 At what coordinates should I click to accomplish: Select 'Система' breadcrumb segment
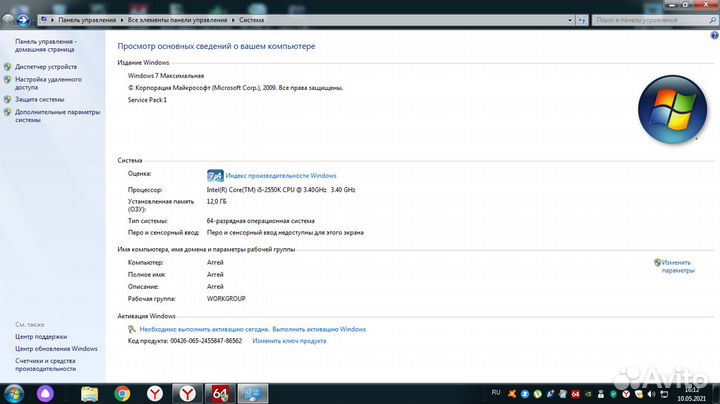coord(252,20)
